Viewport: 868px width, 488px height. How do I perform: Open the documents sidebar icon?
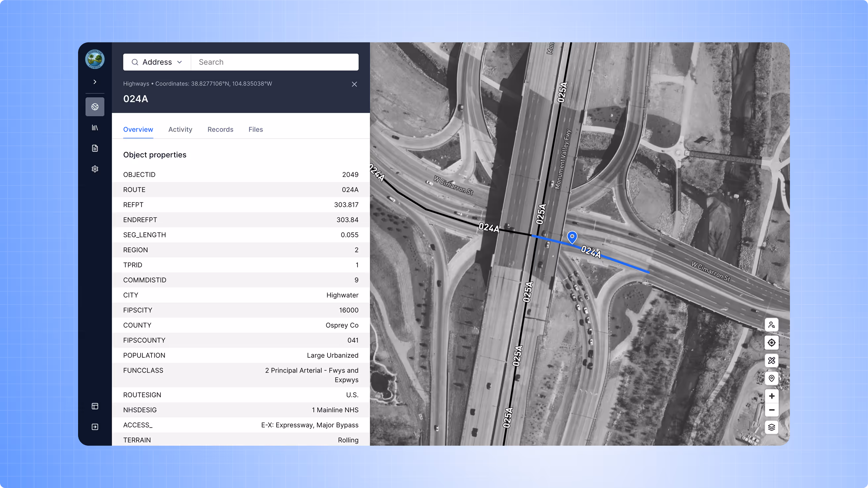tap(95, 148)
